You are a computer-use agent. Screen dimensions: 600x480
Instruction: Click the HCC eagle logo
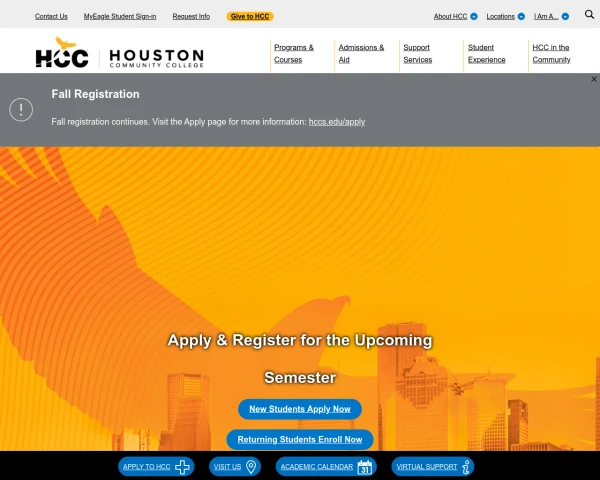(x=62, y=52)
